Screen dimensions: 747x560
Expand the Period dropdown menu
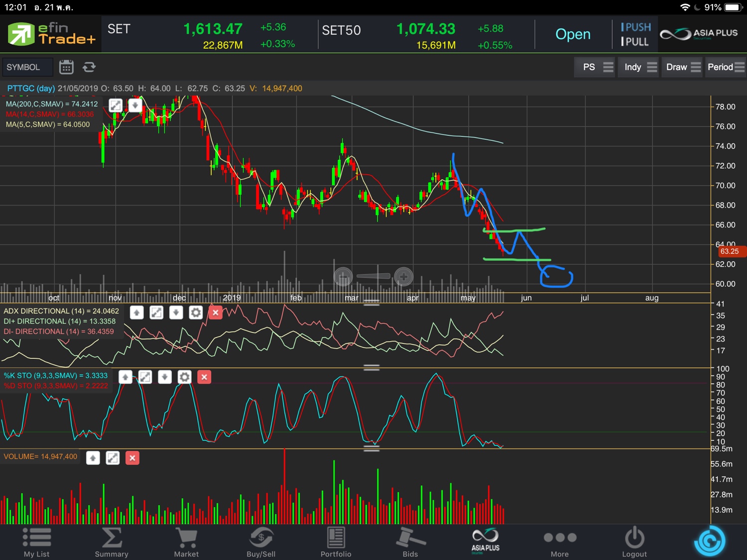click(725, 67)
